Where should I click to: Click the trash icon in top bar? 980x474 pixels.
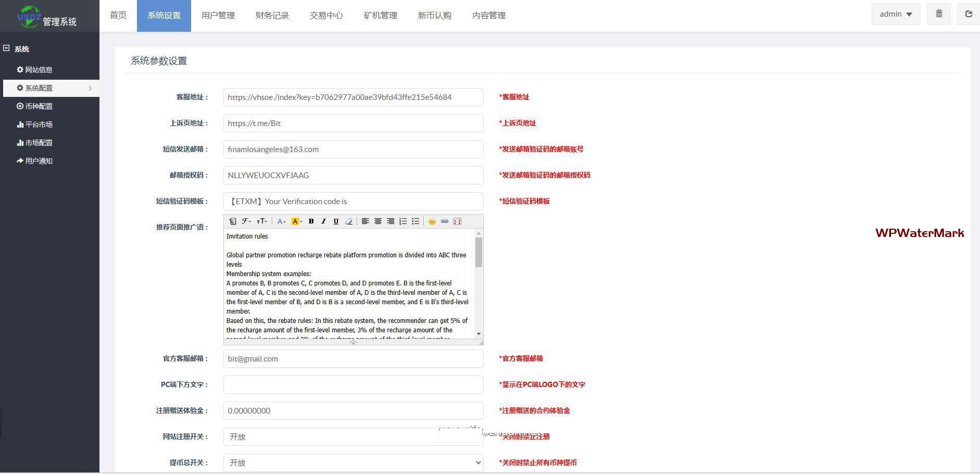tap(939, 14)
